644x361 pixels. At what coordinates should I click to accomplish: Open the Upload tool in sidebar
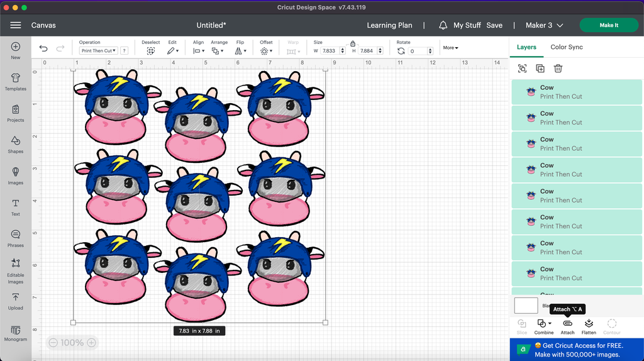[x=16, y=301]
